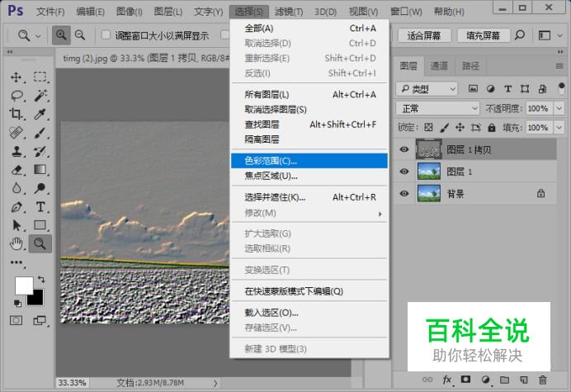Select the Hand tool

pyautogui.click(x=17, y=243)
